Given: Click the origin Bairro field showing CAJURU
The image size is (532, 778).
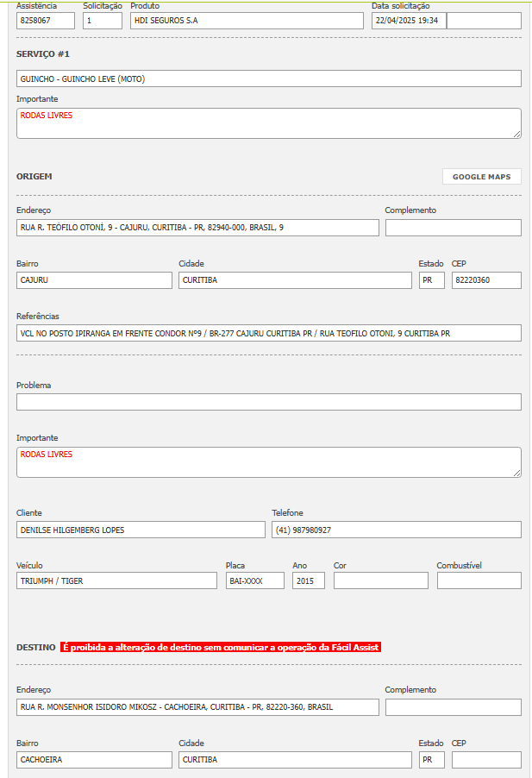Looking at the screenshot, I should pos(94,280).
